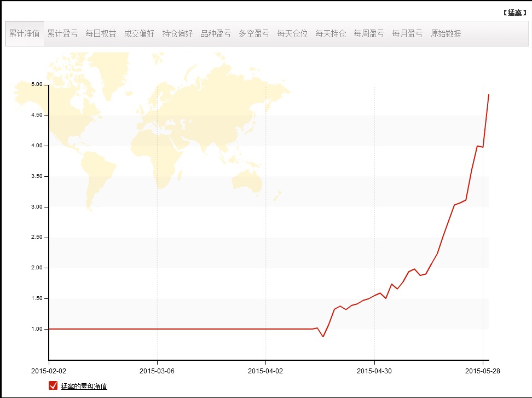Image resolution: width=532 pixels, height=398 pixels.
Task: Click the 2.00 y-axis value label
Action: coord(37,268)
